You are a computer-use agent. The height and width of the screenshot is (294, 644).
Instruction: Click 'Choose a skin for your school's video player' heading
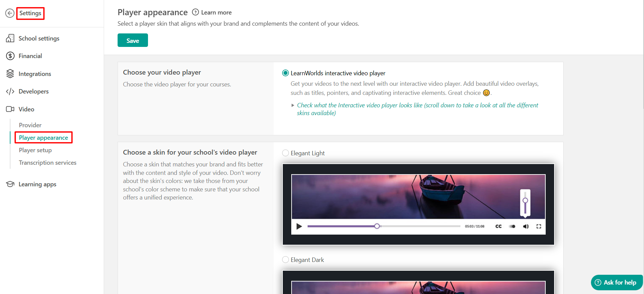tap(190, 152)
